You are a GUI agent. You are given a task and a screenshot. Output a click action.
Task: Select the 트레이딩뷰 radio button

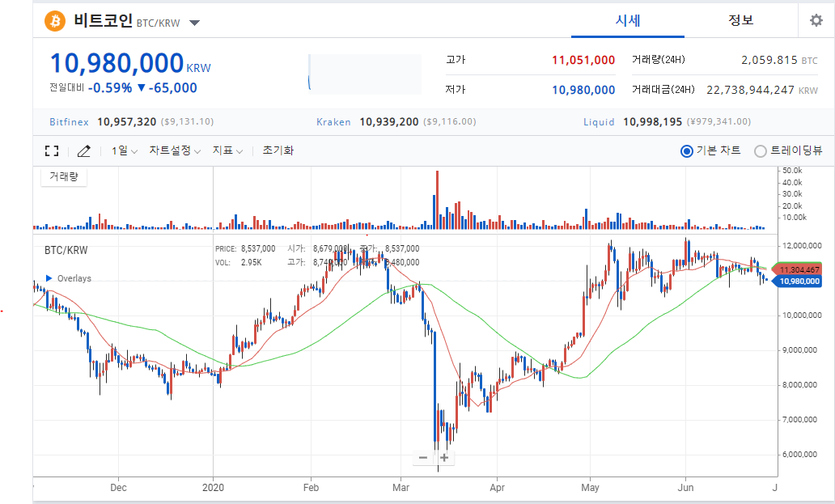click(761, 151)
